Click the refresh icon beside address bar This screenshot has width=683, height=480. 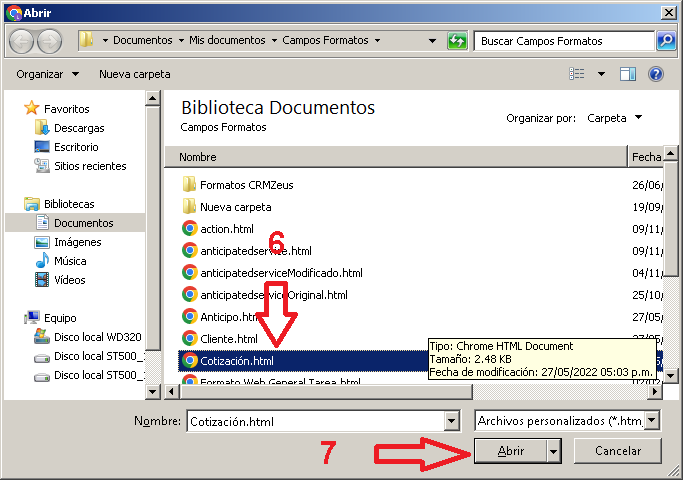[x=457, y=41]
